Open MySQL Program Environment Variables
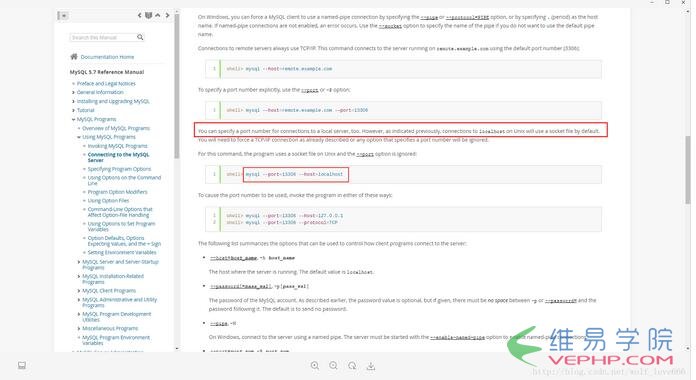The image size is (696, 380). coord(116,340)
